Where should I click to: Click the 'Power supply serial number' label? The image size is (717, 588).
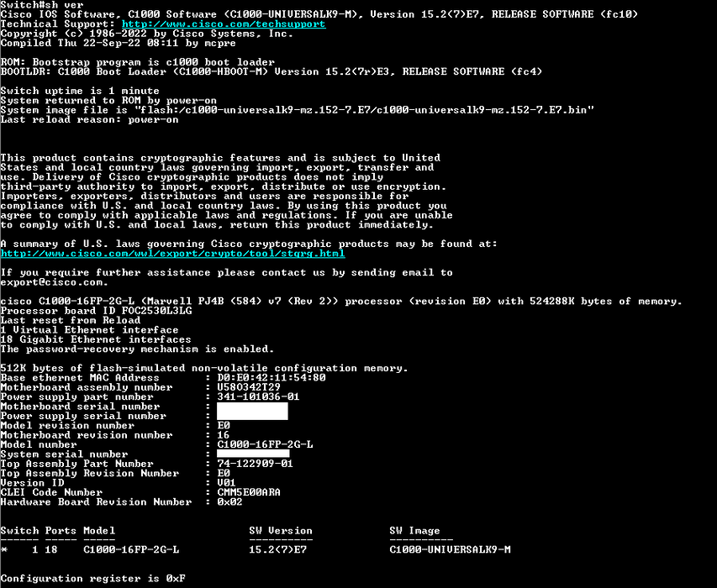point(83,416)
